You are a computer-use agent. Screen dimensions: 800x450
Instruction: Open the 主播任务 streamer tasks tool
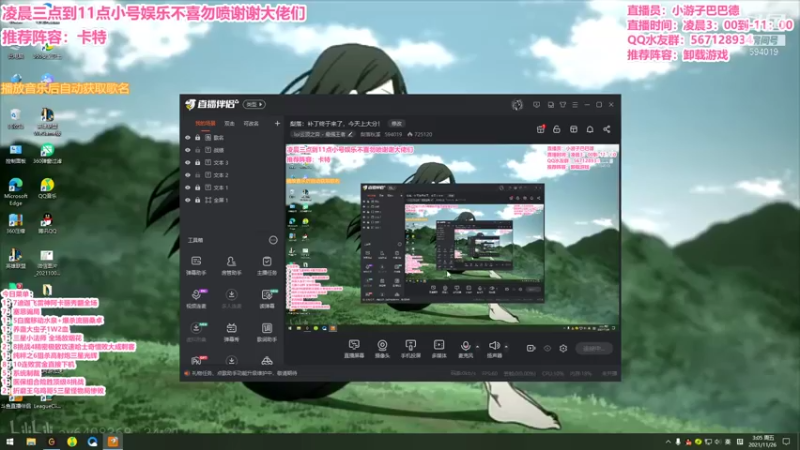tap(267, 266)
